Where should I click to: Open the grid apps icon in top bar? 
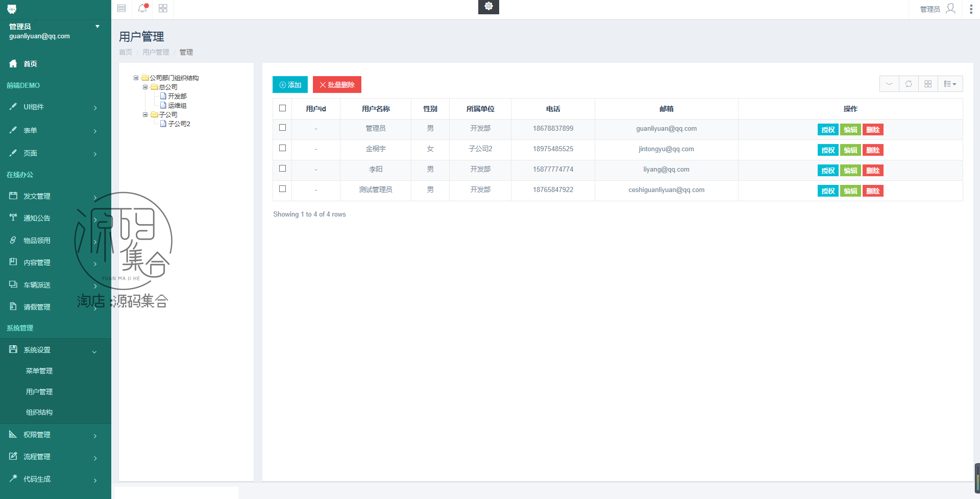point(163,8)
